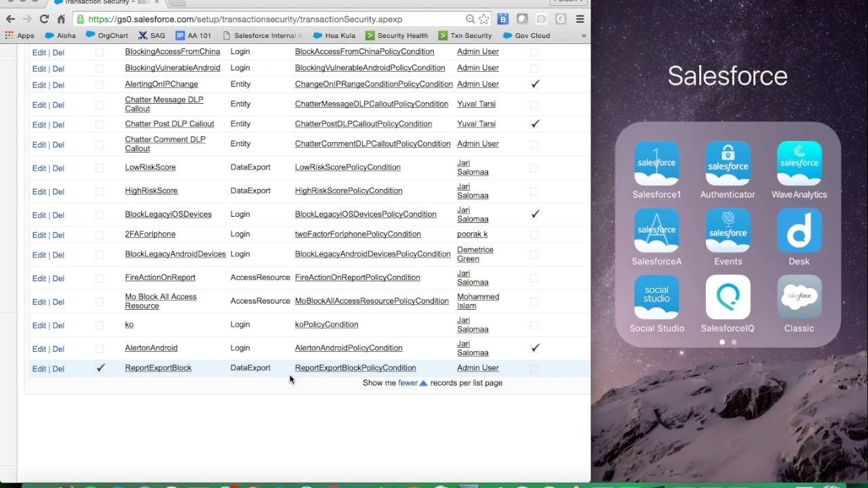Click the blue B extension icon
This screenshot has height=488, width=868.
click(x=502, y=19)
